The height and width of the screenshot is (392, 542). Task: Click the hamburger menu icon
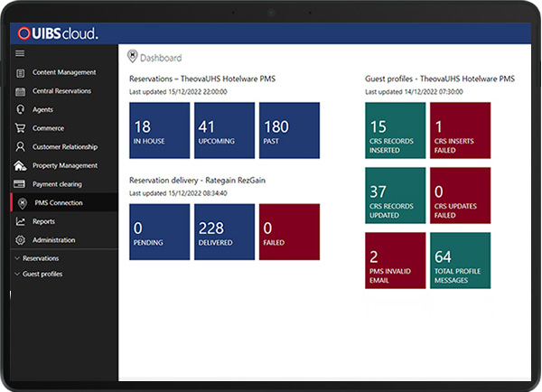[20, 53]
